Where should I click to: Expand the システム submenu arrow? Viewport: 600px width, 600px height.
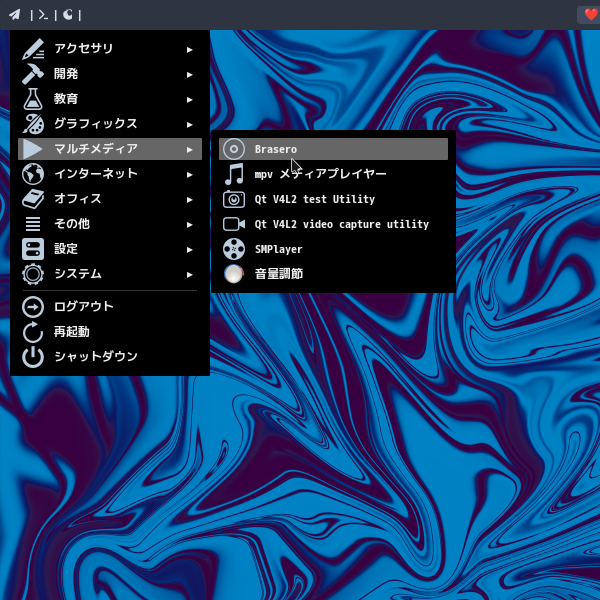(189, 274)
